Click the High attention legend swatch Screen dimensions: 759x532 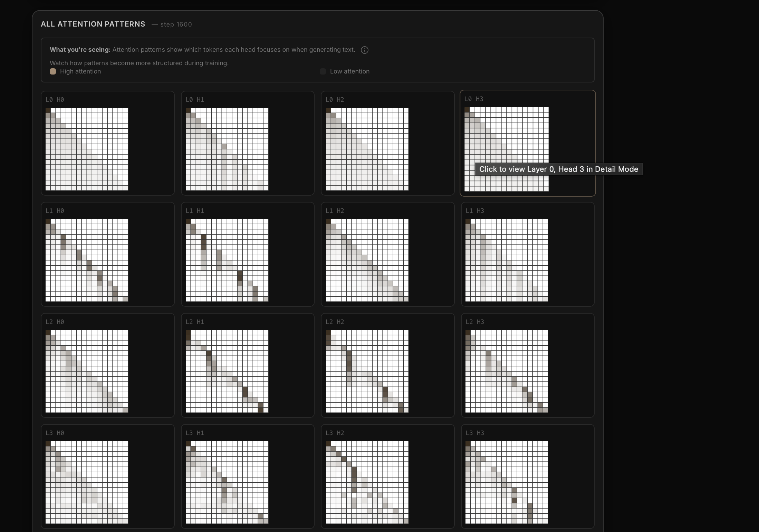[x=53, y=71]
